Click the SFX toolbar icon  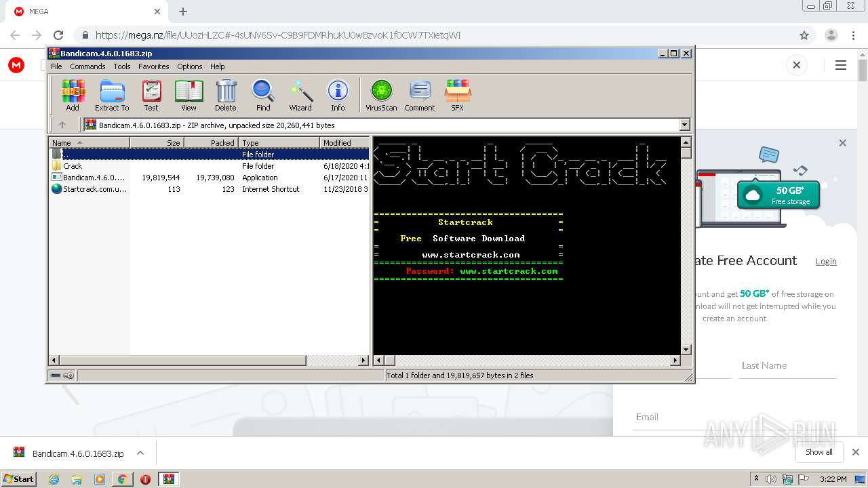458,95
